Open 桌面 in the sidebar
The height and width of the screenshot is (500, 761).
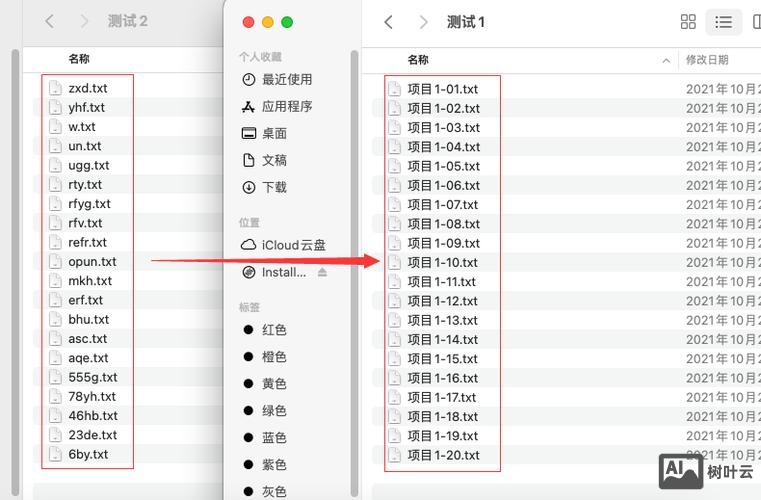point(265,133)
